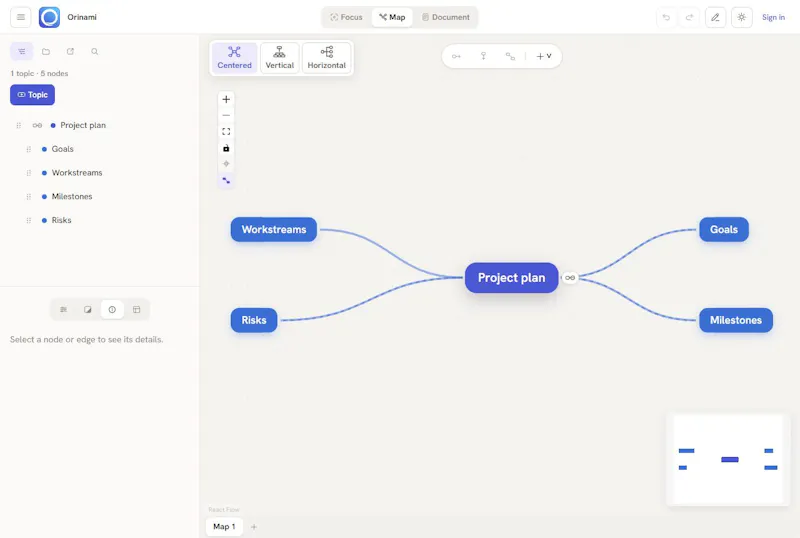This screenshot has width=800, height=538.
Task: Open the export/share sidebar icon
Action: click(70, 52)
